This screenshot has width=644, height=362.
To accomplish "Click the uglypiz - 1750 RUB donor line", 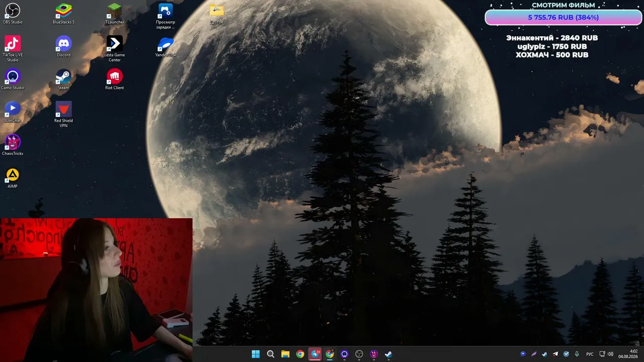I will [552, 46].
